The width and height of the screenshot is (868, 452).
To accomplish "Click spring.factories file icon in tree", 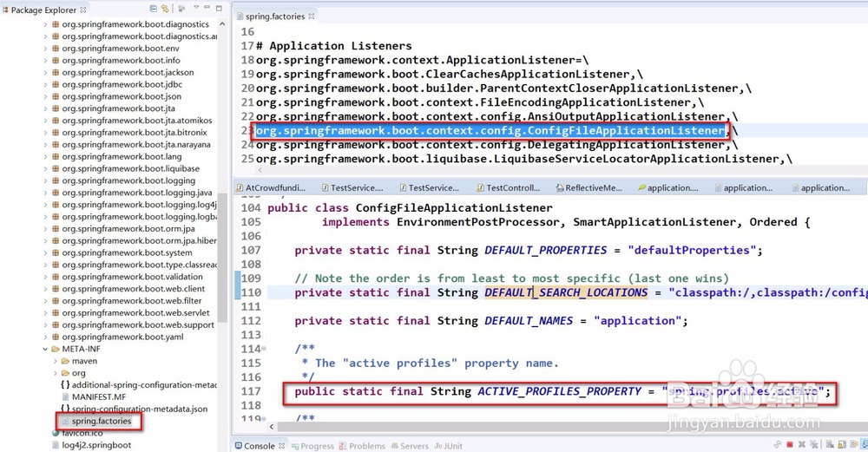I will tap(65, 422).
